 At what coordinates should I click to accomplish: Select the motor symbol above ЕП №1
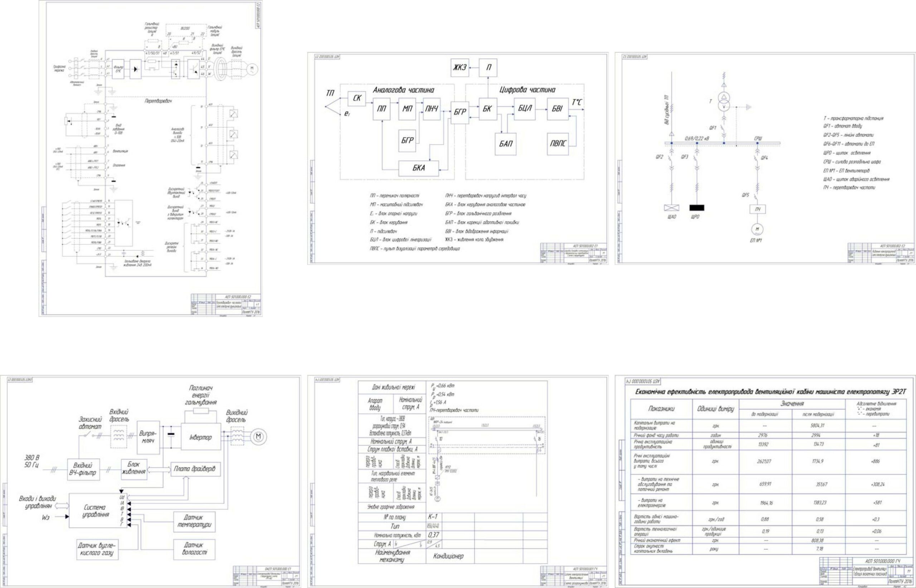coord(757,229)
